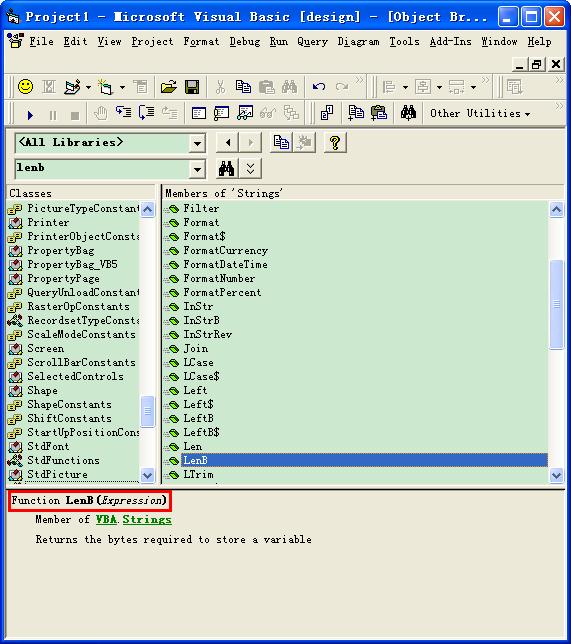Click the add-in paste icon left of binoculars

click(x=379, y=113)
